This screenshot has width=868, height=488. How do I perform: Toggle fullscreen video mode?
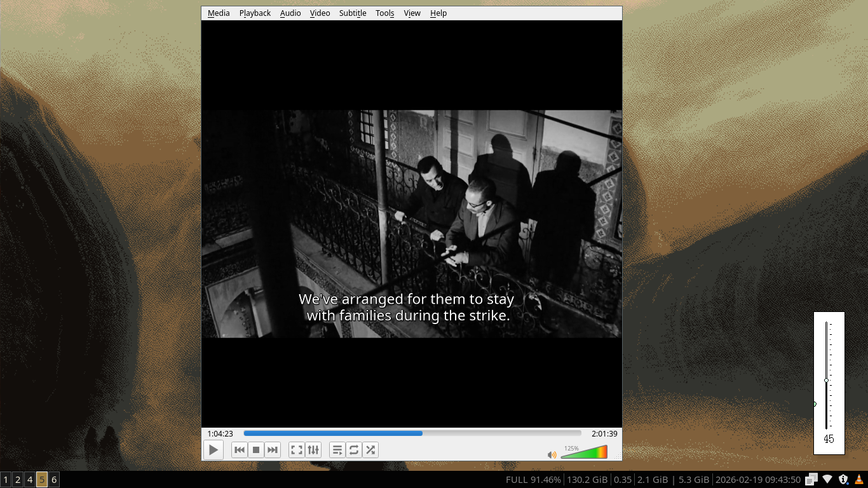(x=297, y=450)
